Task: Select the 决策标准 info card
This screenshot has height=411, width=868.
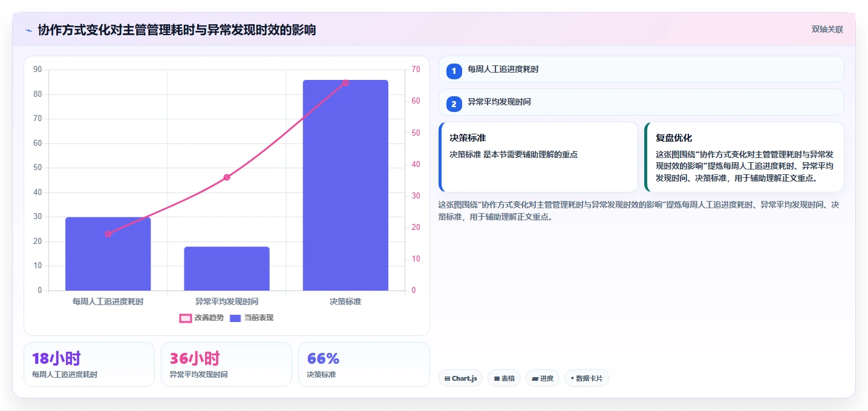Action: 538,157
